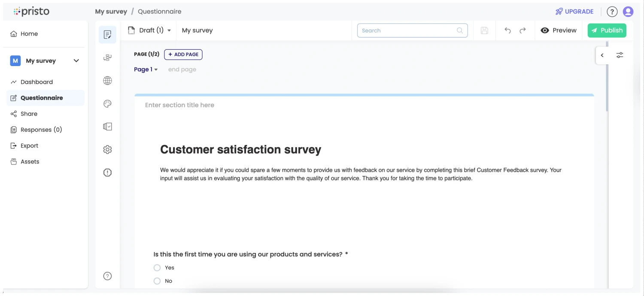Open the Page 1 dropdown
644x296 pixels.
[146, 69]
